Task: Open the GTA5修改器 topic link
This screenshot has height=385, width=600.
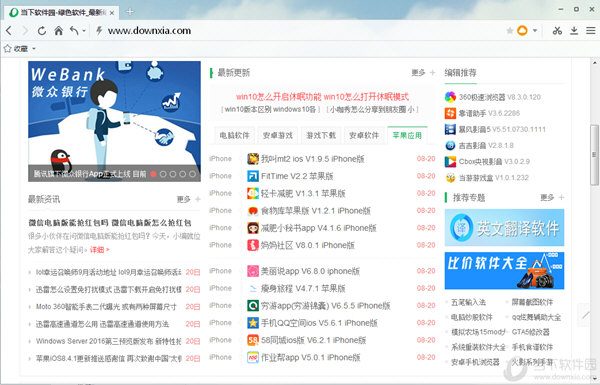Action: tap(531, 332)
